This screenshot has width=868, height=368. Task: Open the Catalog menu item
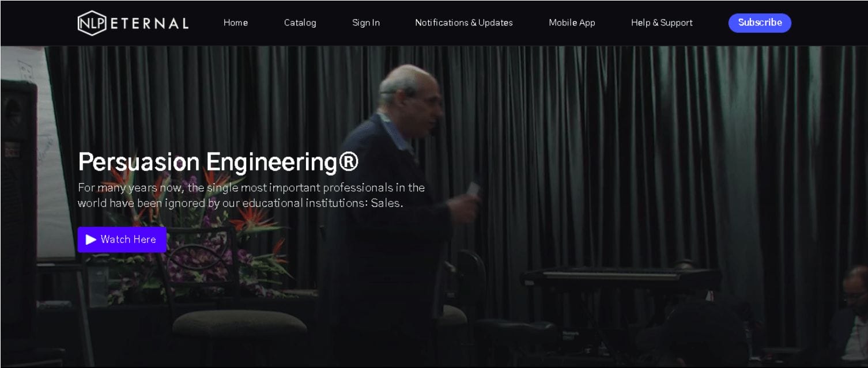pos(300,23)
